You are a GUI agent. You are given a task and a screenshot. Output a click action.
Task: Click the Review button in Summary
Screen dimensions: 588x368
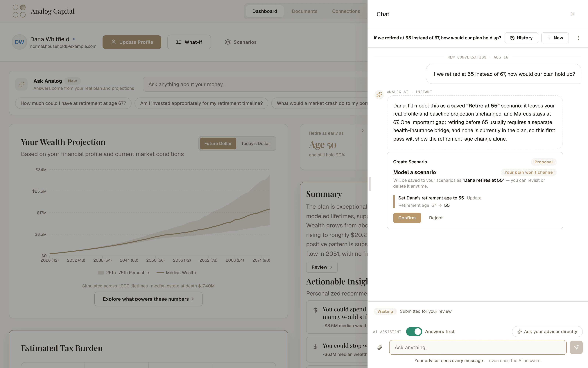click(322, 267)
